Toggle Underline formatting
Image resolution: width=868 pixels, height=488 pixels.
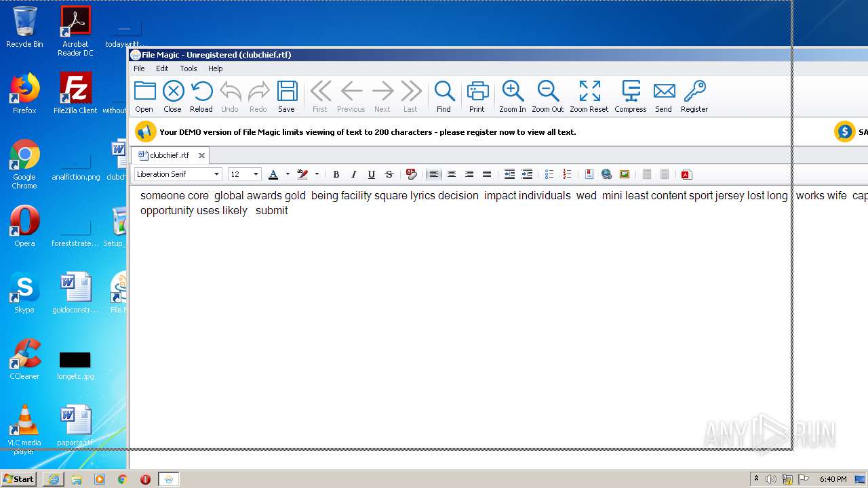(371, 174)
